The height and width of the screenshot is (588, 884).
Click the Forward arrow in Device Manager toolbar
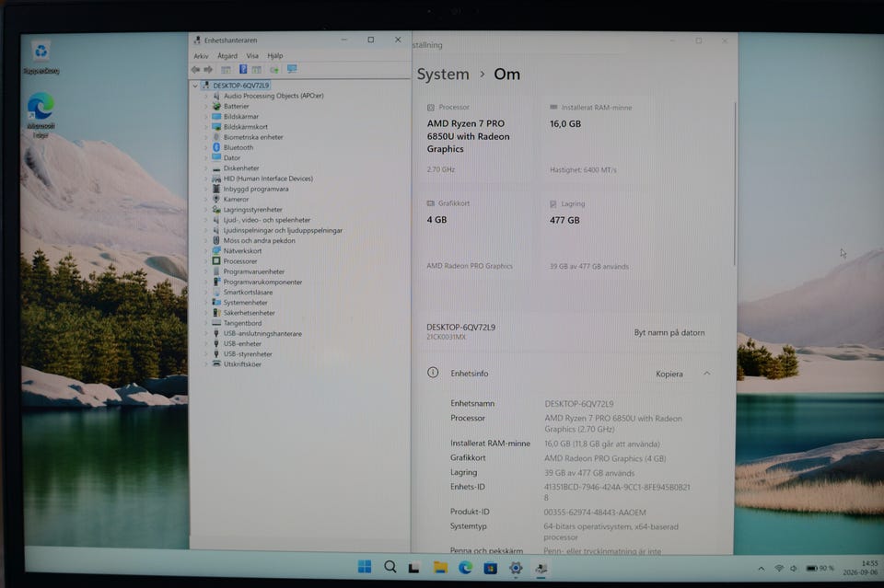tap(208, 69)
